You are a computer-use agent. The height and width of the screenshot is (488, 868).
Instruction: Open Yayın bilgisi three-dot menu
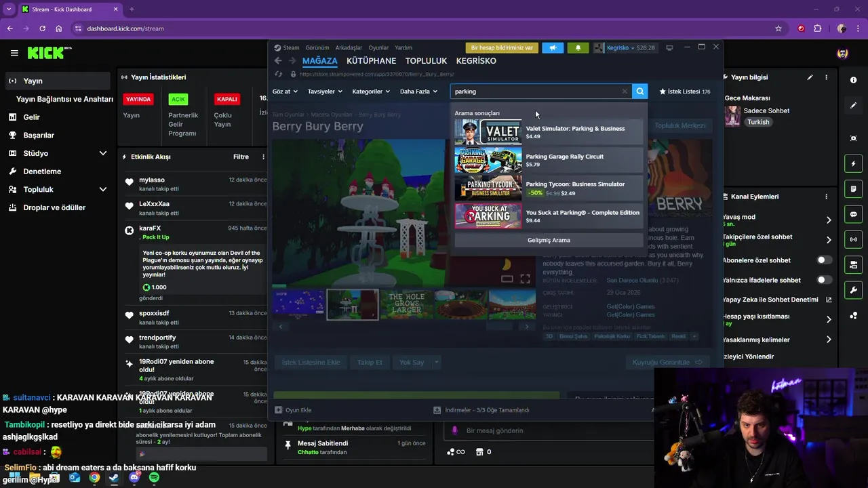point(827,77)
